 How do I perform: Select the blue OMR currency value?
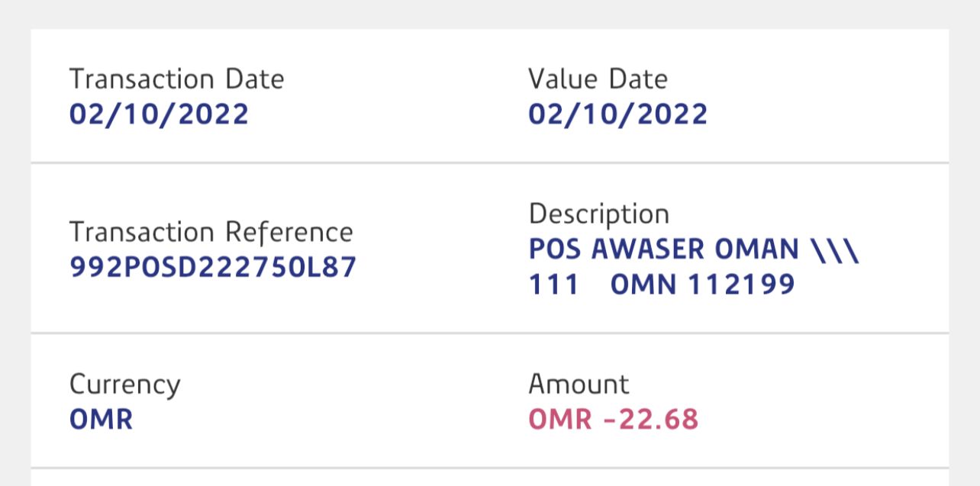click(x=101, y=420)
